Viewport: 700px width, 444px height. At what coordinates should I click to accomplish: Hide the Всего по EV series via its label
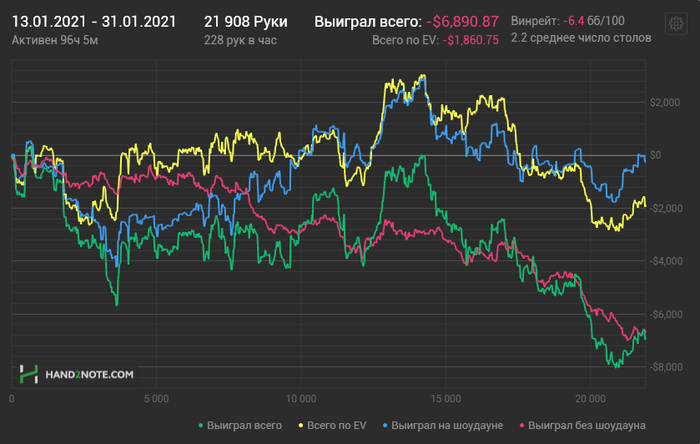coord(334,426)
